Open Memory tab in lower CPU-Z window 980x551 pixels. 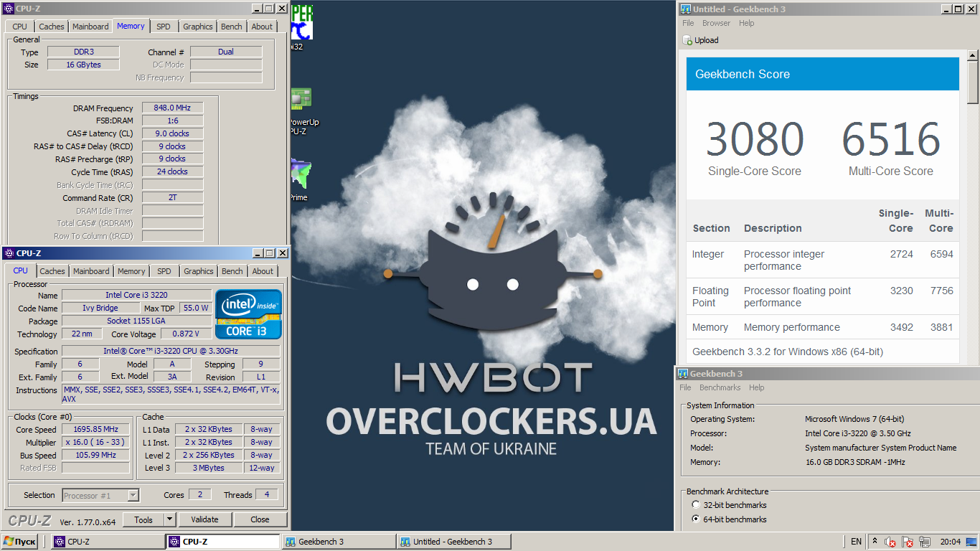131,271
